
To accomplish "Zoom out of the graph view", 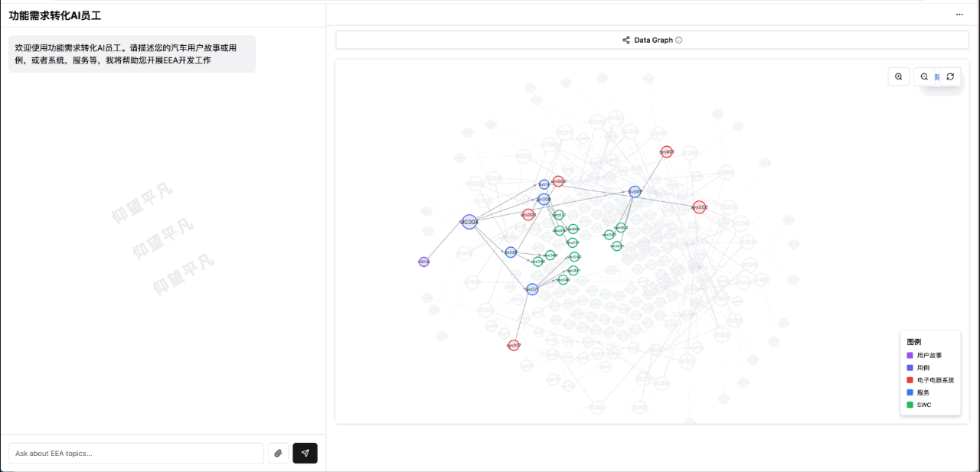I will pos(924,76).
